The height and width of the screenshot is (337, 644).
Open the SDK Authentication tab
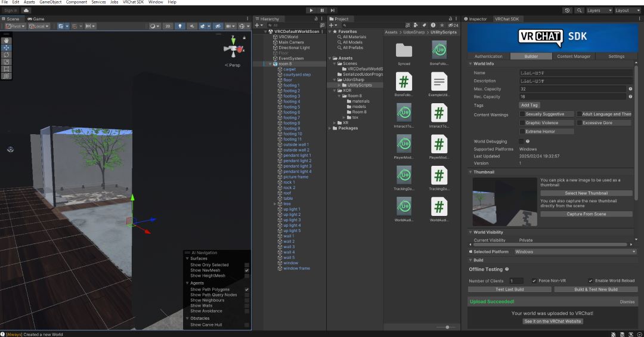(x=488, y=56)
